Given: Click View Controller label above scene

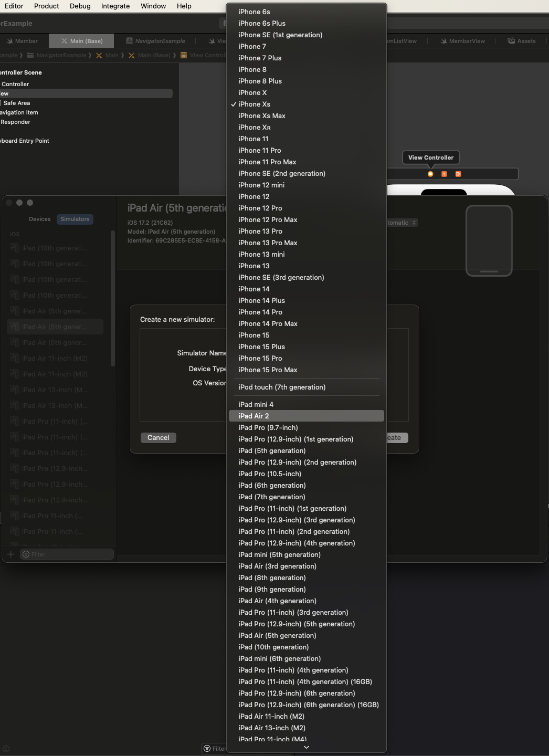Looking at the screenshot, I should click(431, 157).
